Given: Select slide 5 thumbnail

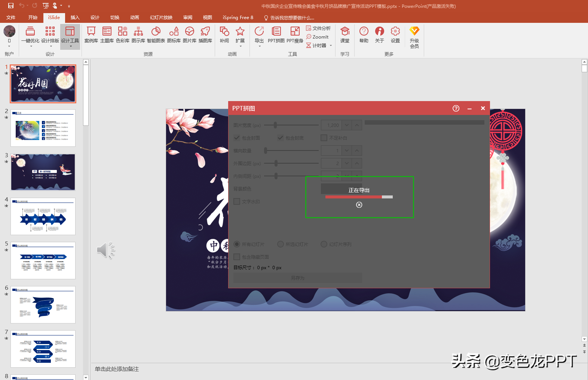Looking at the screenshot, I should [43, 260].
